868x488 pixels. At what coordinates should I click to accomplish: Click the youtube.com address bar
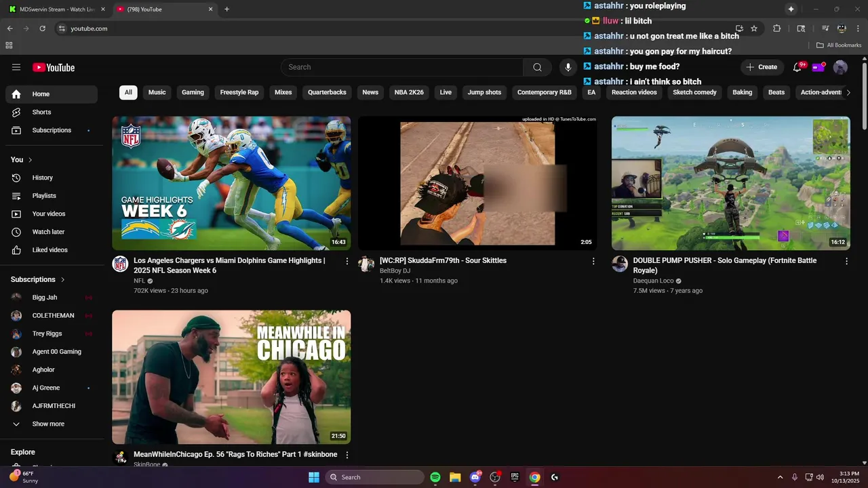coord(393,28)
